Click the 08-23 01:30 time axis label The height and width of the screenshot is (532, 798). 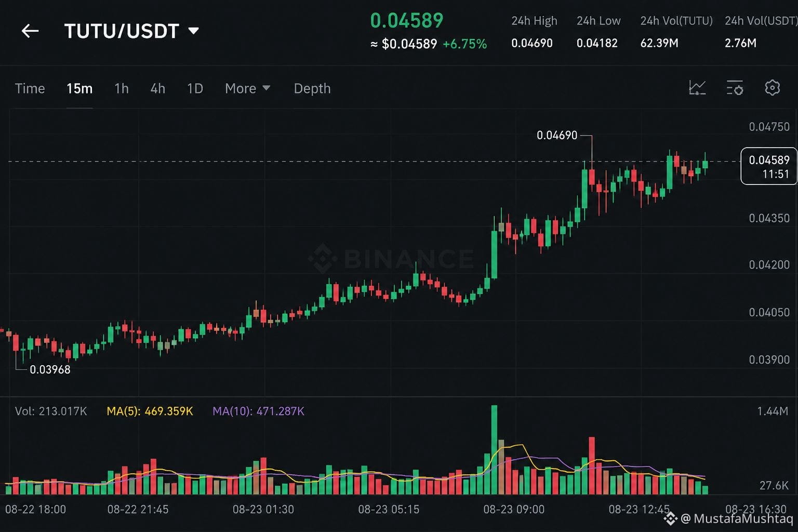(x=263, y=509)
